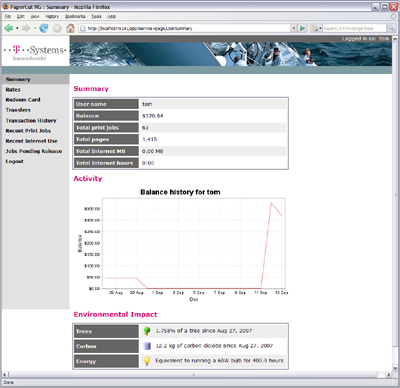Viewport: 400px width, 388px height.
Task: Open the File menu
Action: [x=8, y=16]
